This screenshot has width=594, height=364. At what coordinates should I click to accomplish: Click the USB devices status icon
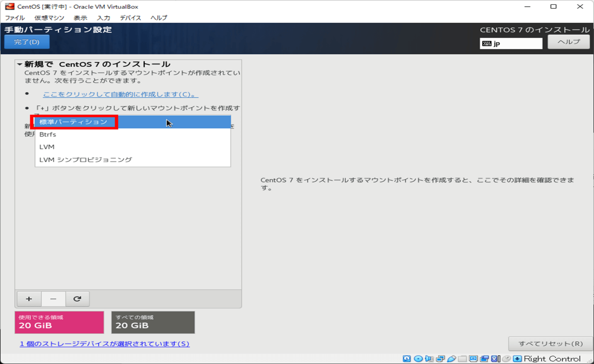coord(452,359)
